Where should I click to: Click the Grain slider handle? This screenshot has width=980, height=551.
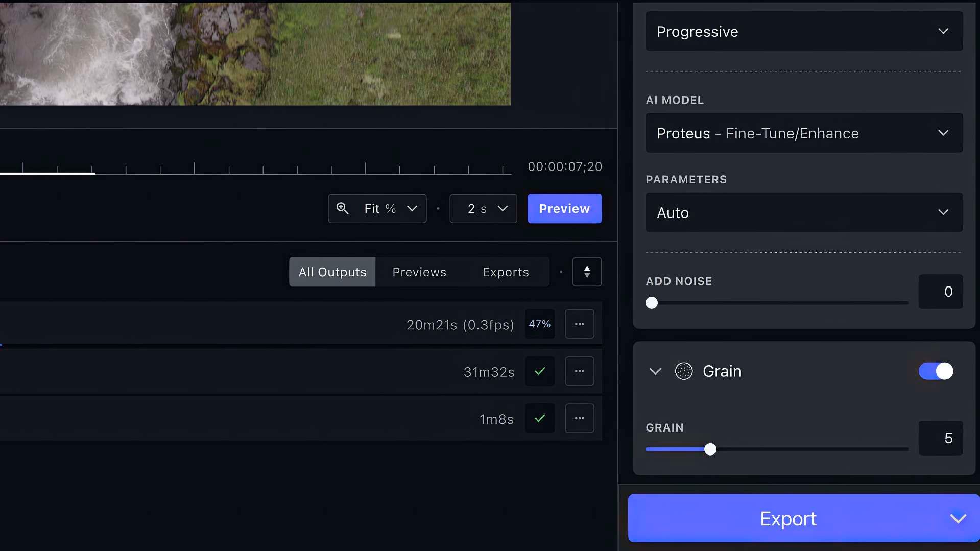711,449
